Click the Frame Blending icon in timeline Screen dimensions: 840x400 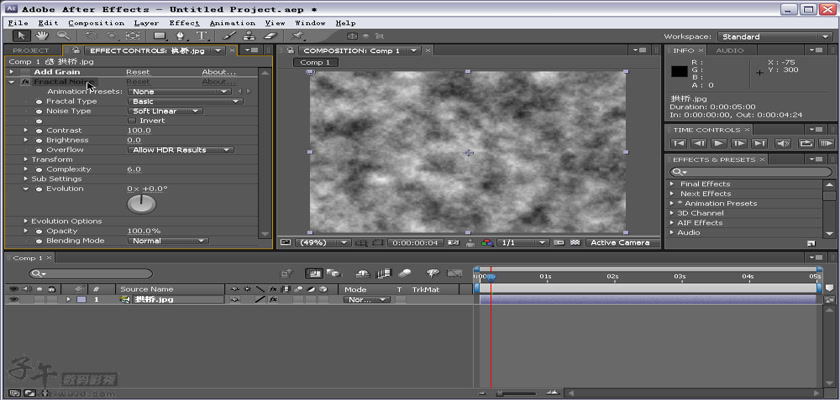(384, 274)
